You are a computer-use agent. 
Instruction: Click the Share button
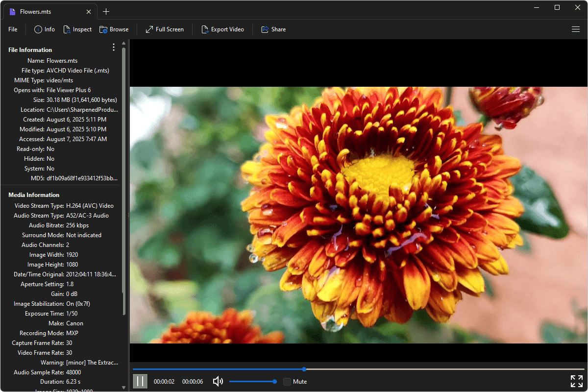(x=273, y=29)
